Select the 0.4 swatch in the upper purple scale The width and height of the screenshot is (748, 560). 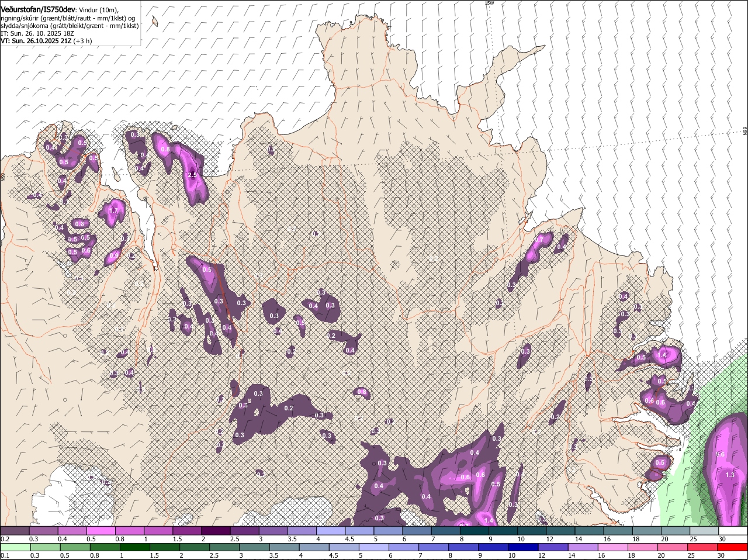(x=72, y=531)
